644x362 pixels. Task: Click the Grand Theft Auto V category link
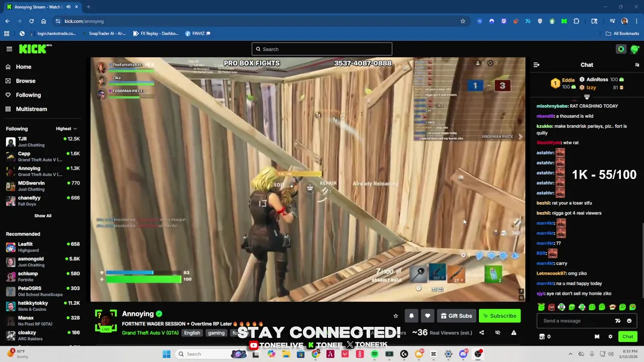coord(150,333)
